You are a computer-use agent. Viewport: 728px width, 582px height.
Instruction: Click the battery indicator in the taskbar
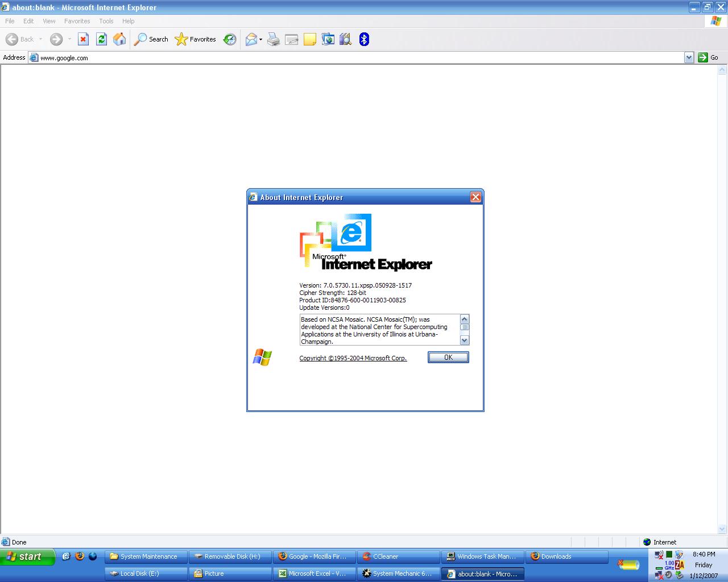coord(628,565)
